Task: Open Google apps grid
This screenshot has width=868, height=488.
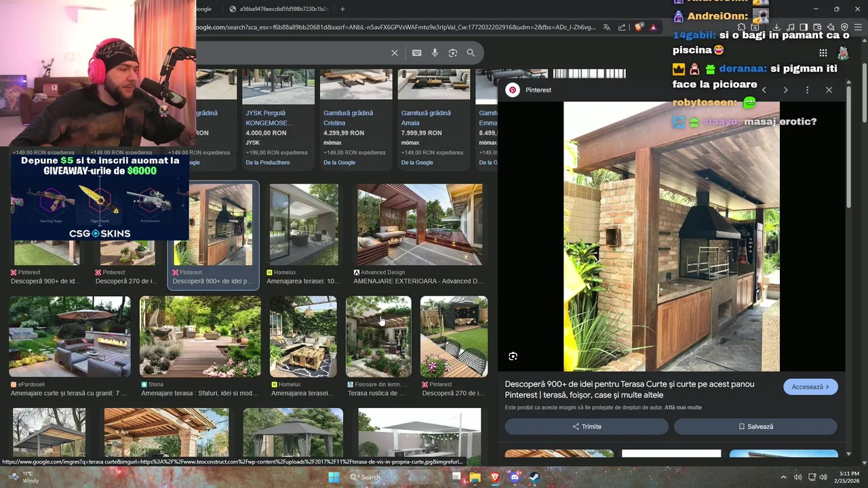Action: [823, 53]
